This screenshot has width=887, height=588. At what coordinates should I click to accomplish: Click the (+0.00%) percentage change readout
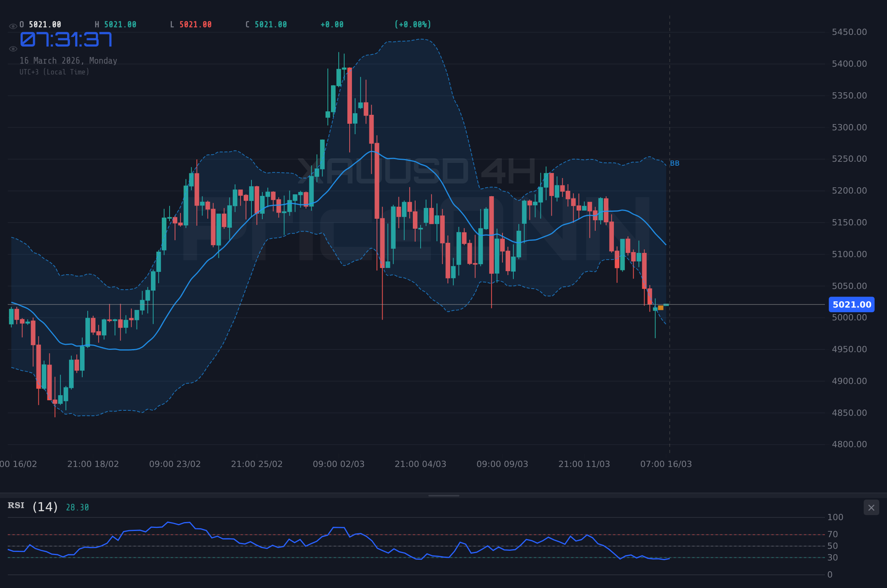412,24
